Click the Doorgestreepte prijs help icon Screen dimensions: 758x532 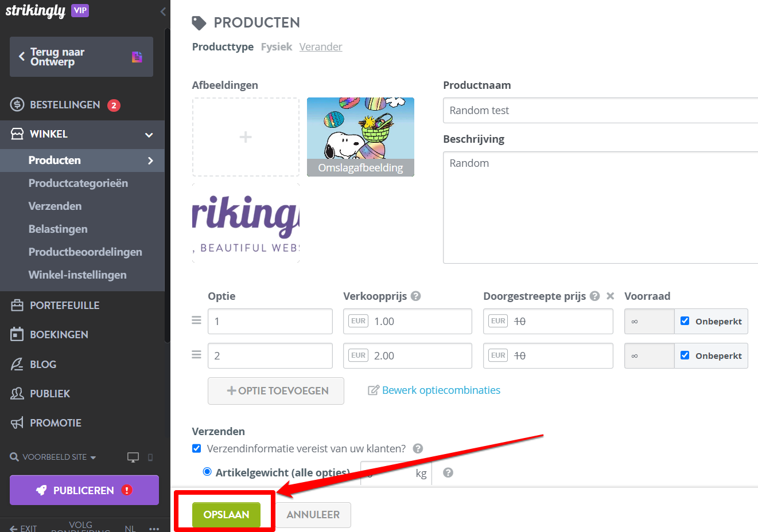[x=595, y=296]
